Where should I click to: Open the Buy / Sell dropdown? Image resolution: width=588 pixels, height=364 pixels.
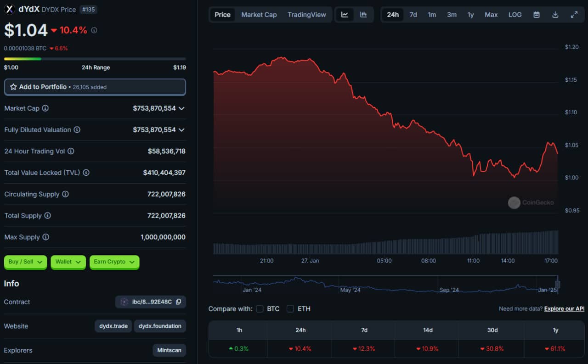(x=26, y=262)
